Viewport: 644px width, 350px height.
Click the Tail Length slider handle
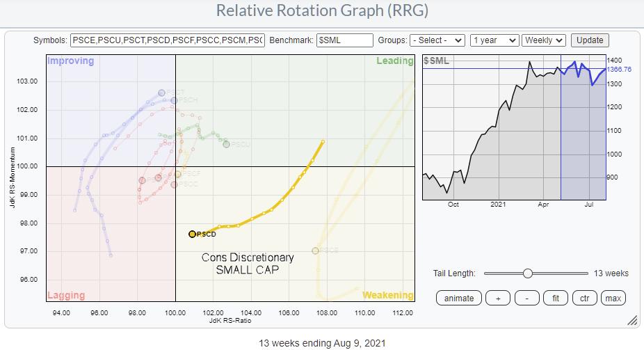[x=528, y=273]
